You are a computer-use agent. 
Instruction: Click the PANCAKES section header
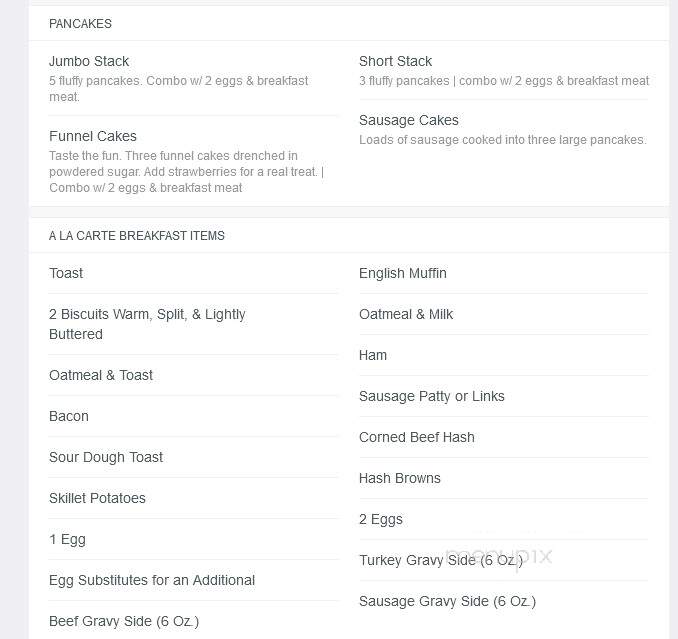(x=80, y=24)
